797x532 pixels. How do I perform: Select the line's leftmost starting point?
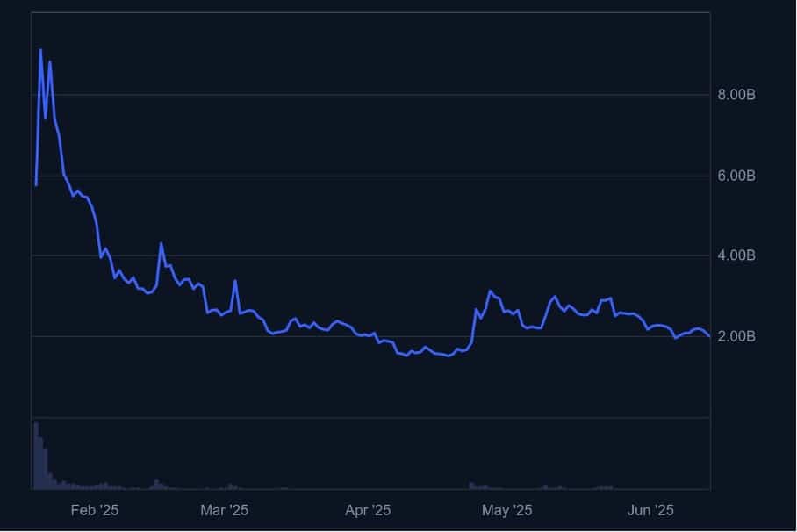coord(36,185)
